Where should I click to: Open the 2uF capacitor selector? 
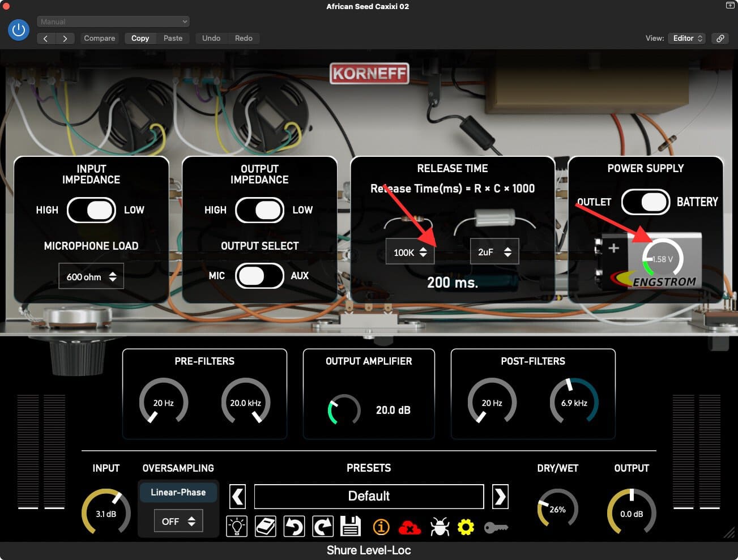pos(494,252)
